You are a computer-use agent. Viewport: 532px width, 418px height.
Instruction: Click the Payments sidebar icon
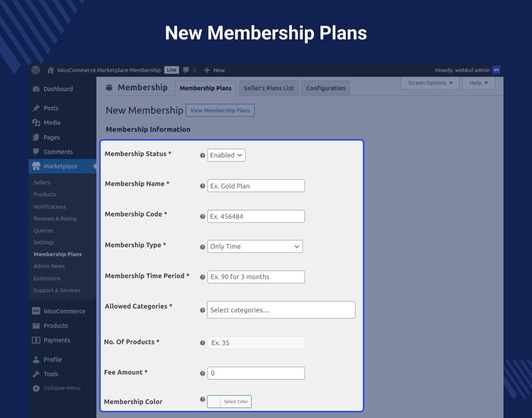coord(35,340)
